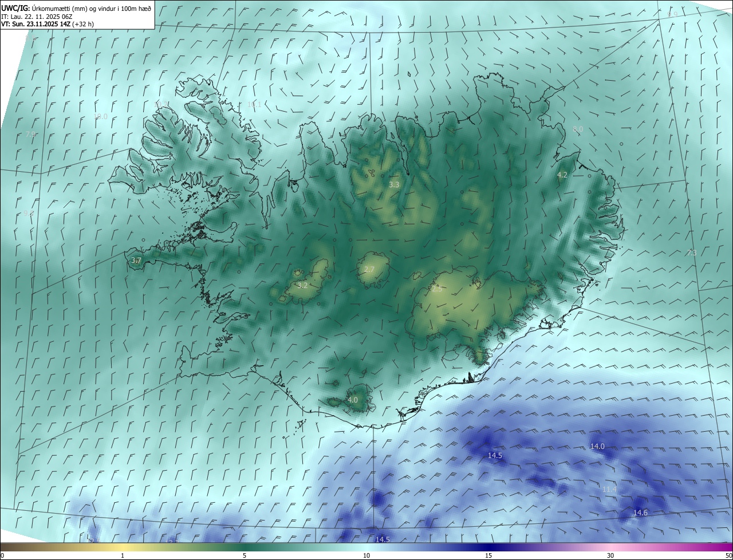Click the 4.0 value on the south coast glacier
Viewport: 733px width, 560px height.
353,400
